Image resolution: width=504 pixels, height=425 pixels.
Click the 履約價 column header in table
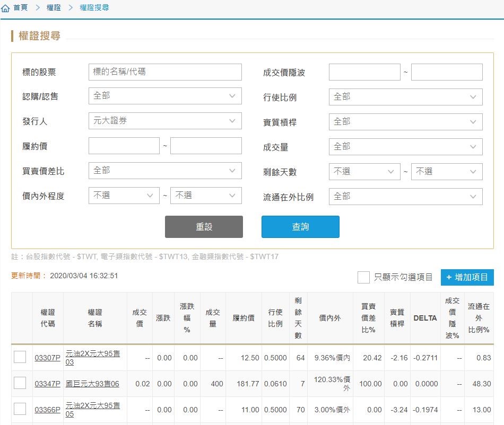pos(244,318)
